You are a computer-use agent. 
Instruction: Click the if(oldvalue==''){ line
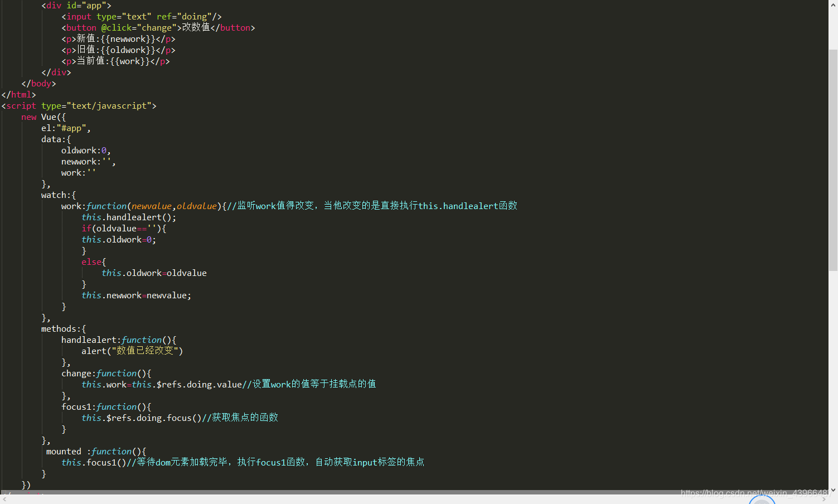click(x=124, y=229)
